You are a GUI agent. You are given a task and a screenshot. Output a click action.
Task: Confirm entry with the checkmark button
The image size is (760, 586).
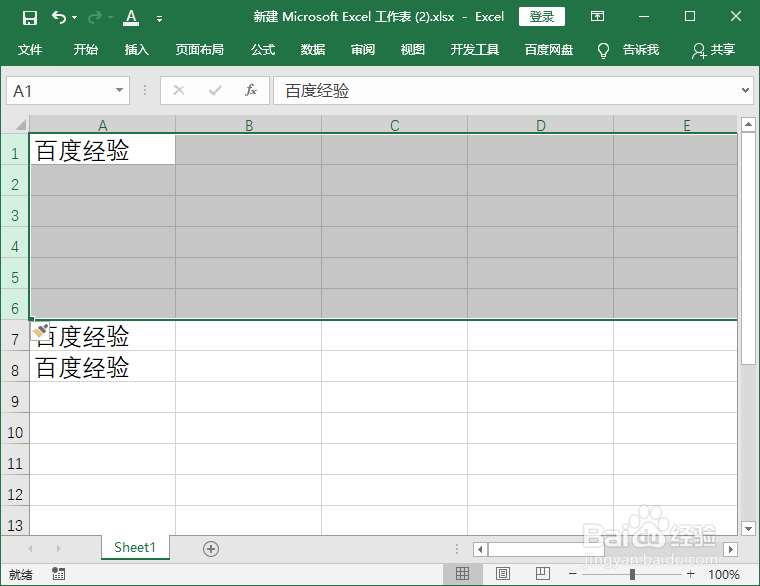click(x=215, y=90)
